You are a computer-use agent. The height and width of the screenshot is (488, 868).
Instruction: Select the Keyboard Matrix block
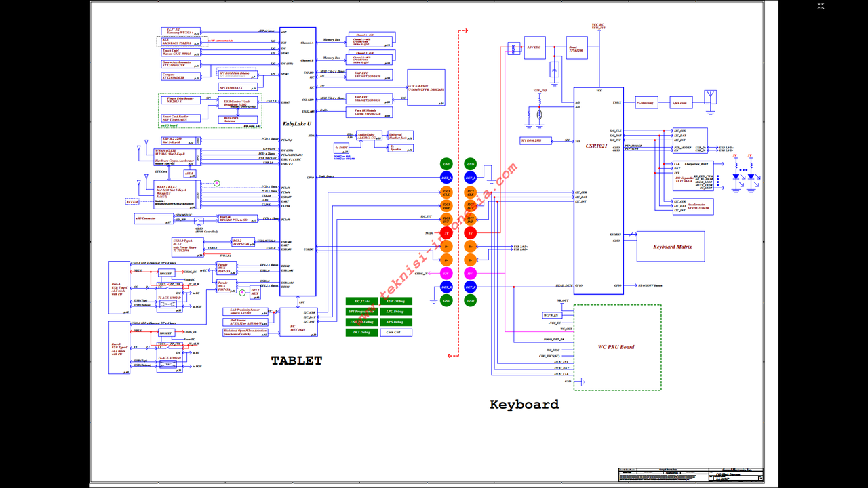pyautogui.click(x=671, y=247)
